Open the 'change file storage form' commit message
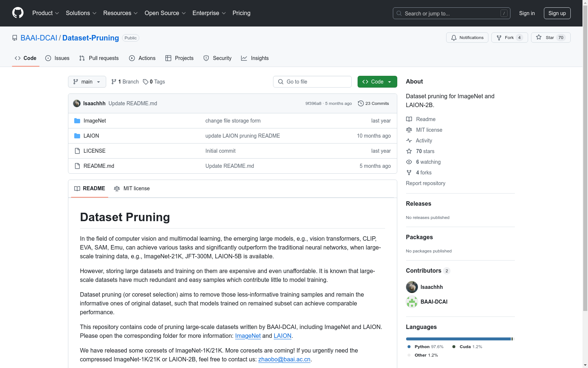This screenshot has width=588, height=368. (233, 121)
